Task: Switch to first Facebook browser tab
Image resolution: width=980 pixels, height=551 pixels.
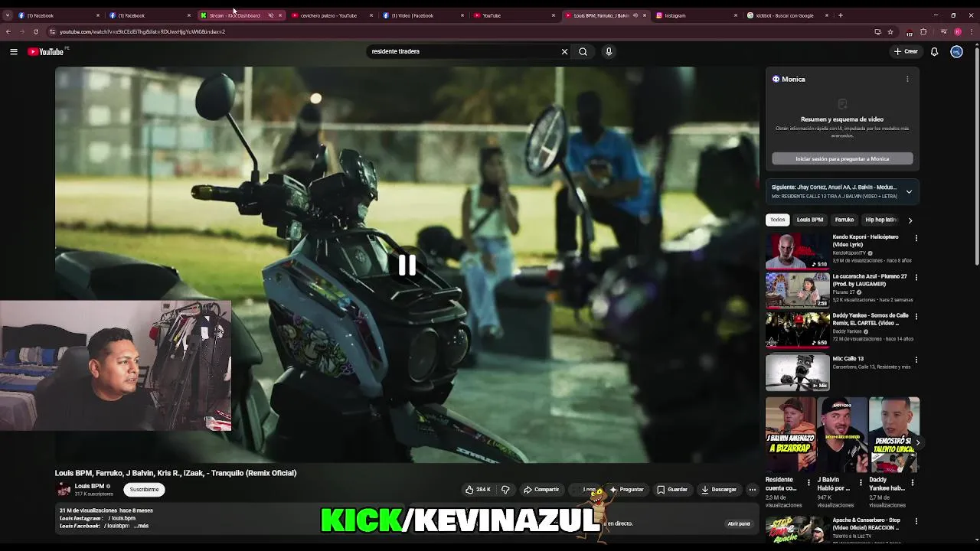Action: (57, 15)
